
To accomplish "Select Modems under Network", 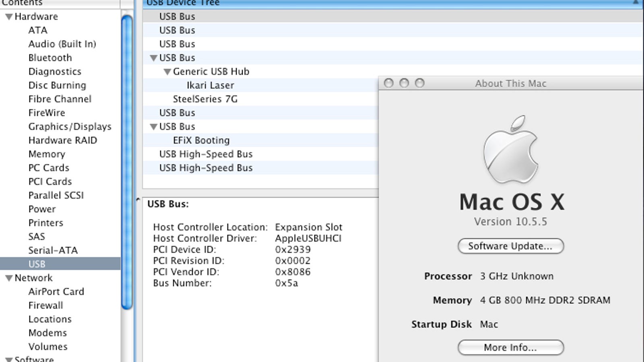I will (x=47, y=333).
